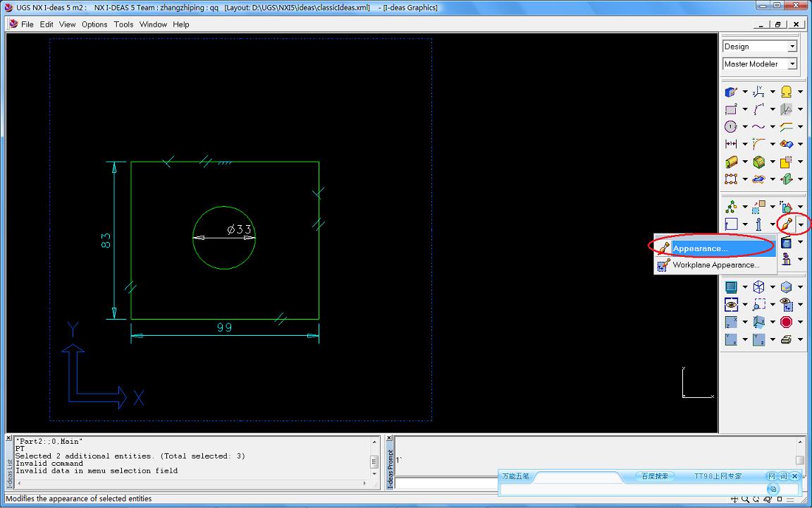Click the Extrude solid icon in the top toolbar row
812x508 pixels.
(731, 92)
